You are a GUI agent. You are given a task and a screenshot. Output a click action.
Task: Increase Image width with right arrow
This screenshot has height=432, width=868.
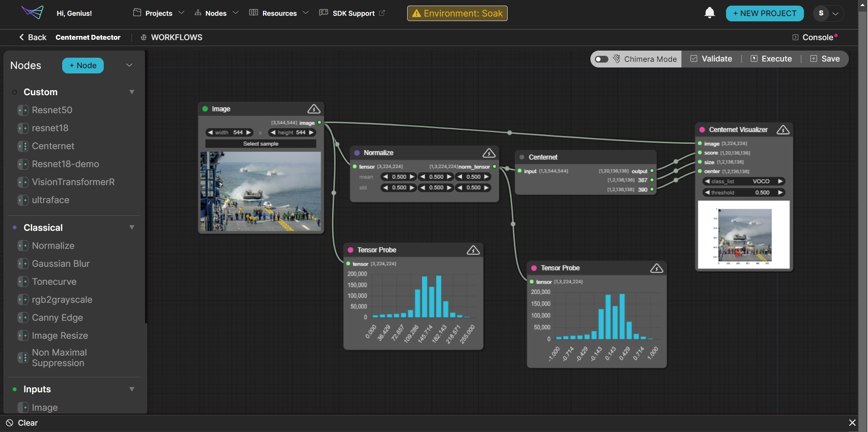[x=248, y=133]
